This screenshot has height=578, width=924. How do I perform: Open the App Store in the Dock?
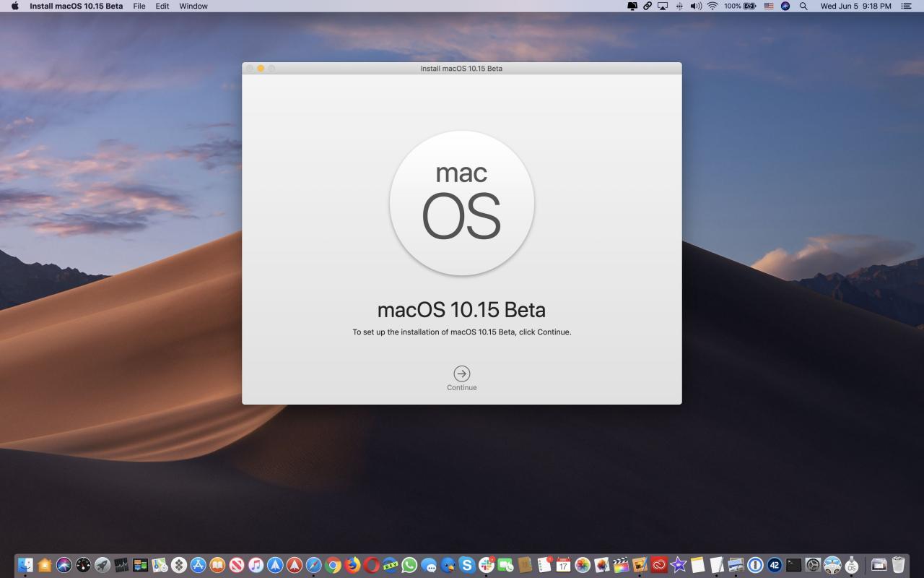pyautogui.click(x=198, y=565)
